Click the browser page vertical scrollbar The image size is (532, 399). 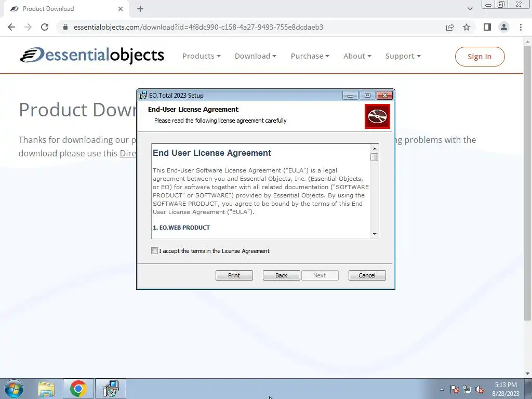tap(527, 183)
